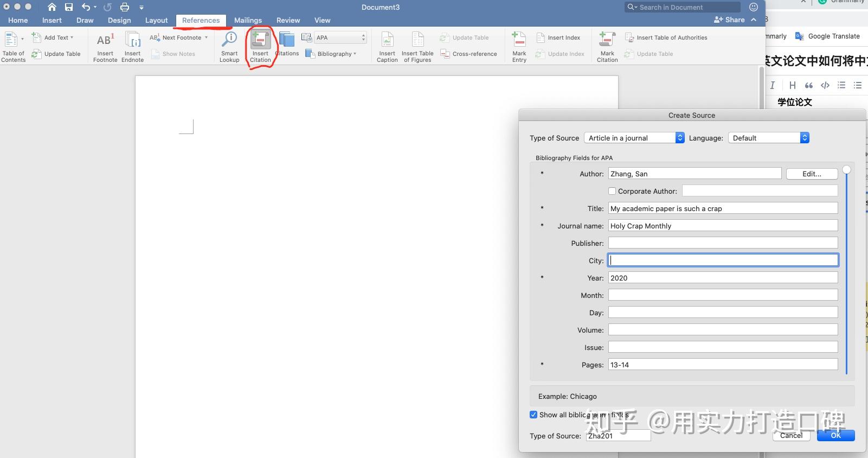The width and height of the screenshot is (868, 458).
Task: Go to the Layout tab
Action: pyautogui.click(x=156, y=20)
